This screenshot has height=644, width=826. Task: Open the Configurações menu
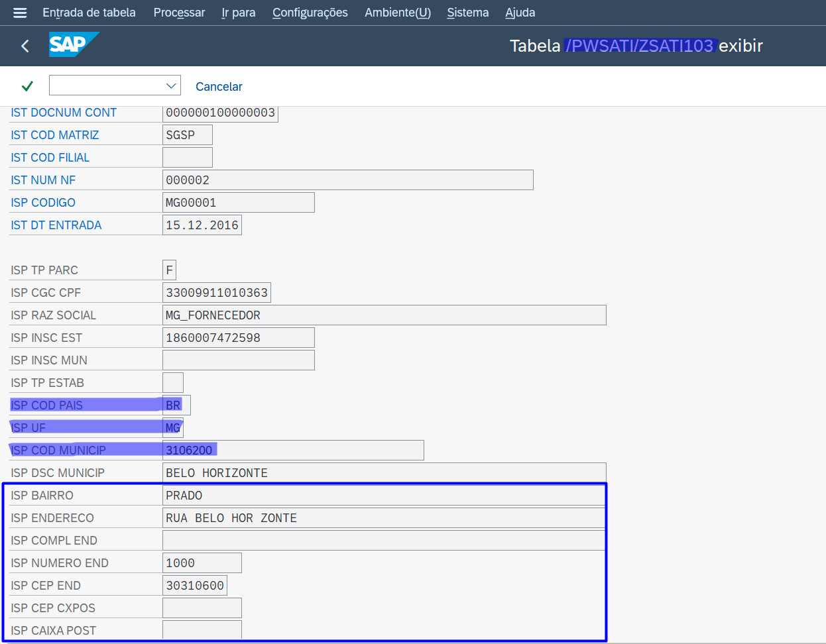point(310,13)
